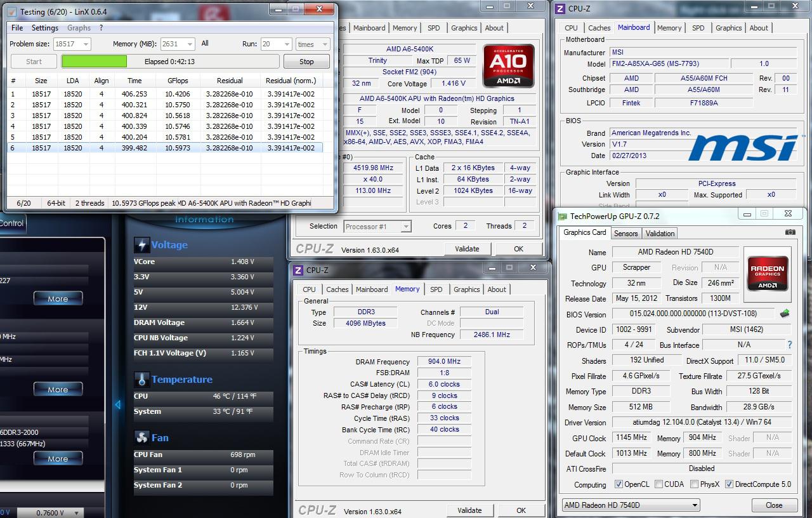
Task: Open SPD tab in CPU-Z Memory window
Action: click(436, 289)
